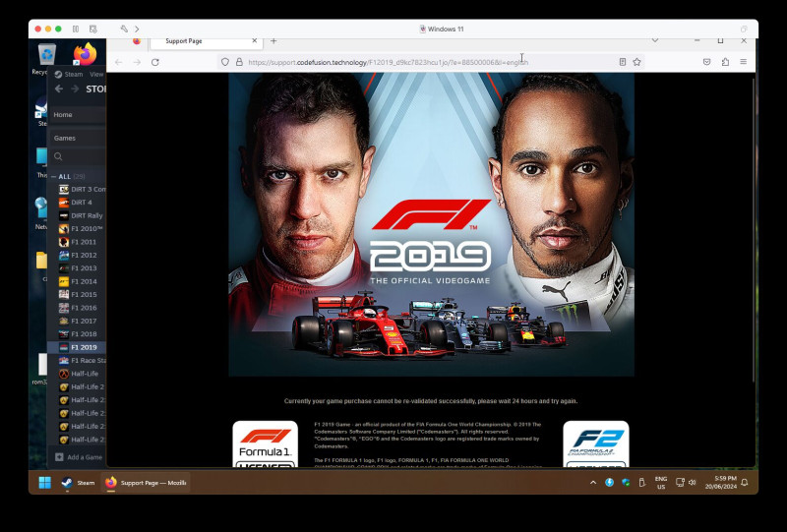Click USB safely remove tray icon

642,483
